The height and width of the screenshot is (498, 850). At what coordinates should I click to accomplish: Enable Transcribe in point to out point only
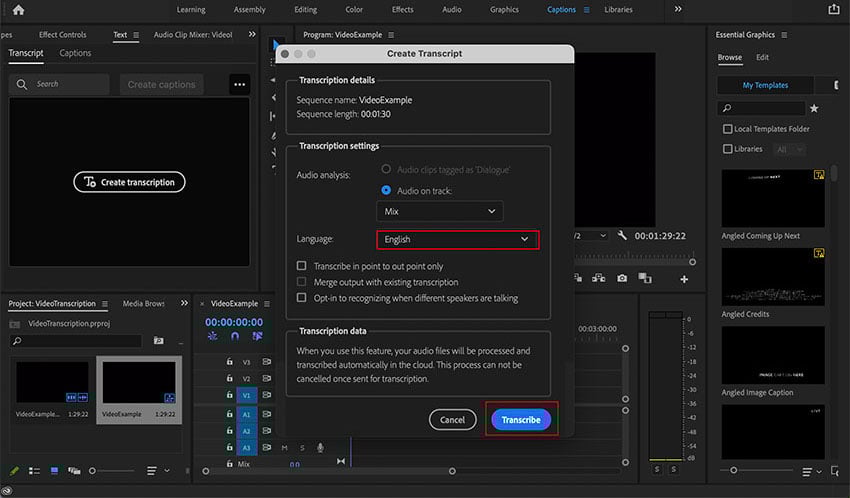click(x=302, y=266)
